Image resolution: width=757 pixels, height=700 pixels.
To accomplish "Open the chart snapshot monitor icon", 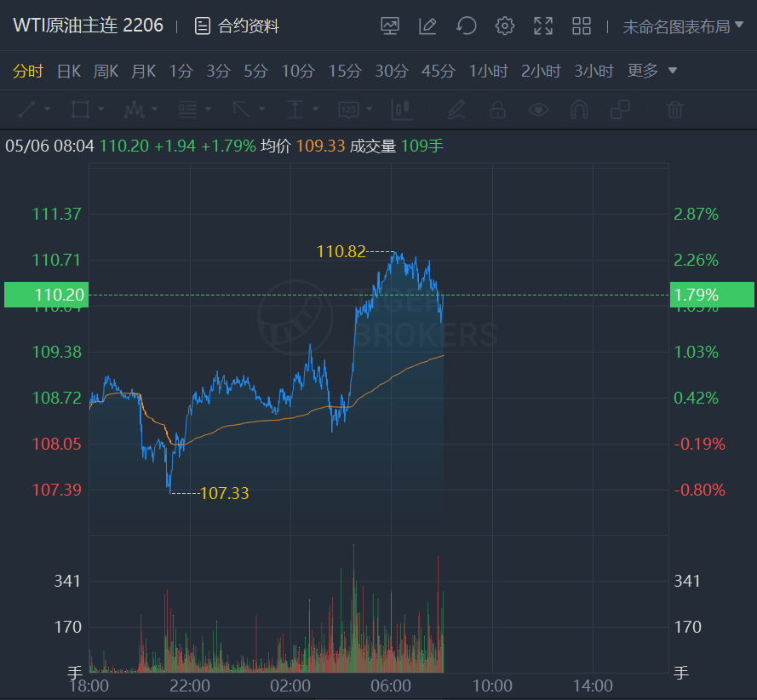I will coord(390,26).
